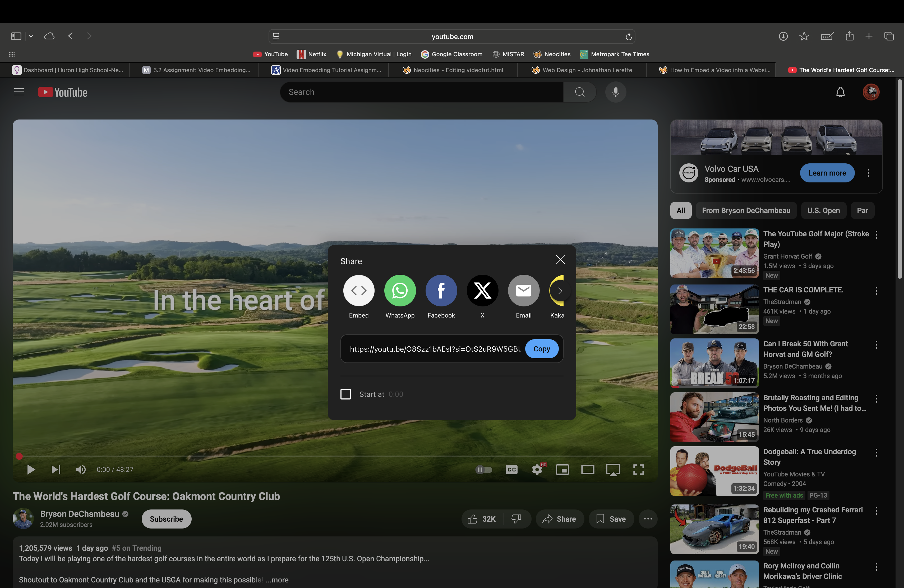Play the video
The image size is (904, 588).
coord(31,470)
